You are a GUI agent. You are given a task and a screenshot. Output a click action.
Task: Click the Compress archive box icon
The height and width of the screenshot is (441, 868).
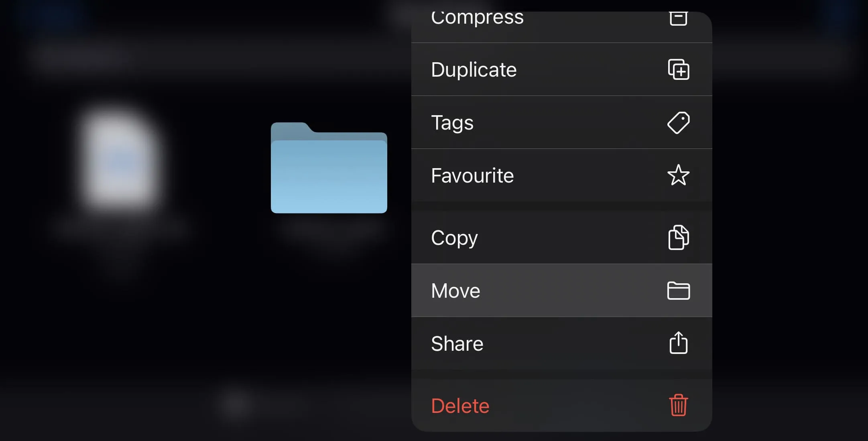(678, 18)
